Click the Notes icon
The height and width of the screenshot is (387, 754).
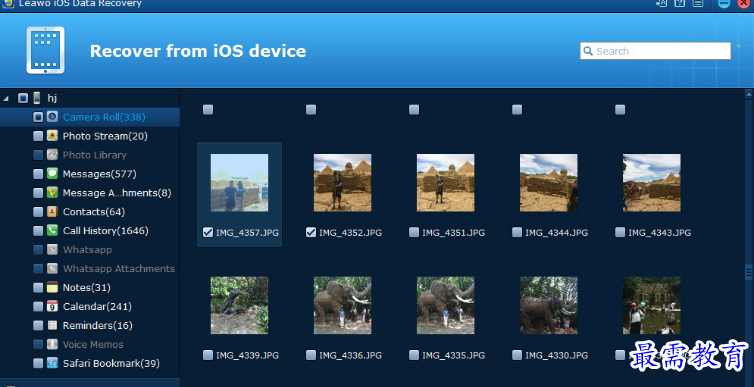click(x=52, y=287)
